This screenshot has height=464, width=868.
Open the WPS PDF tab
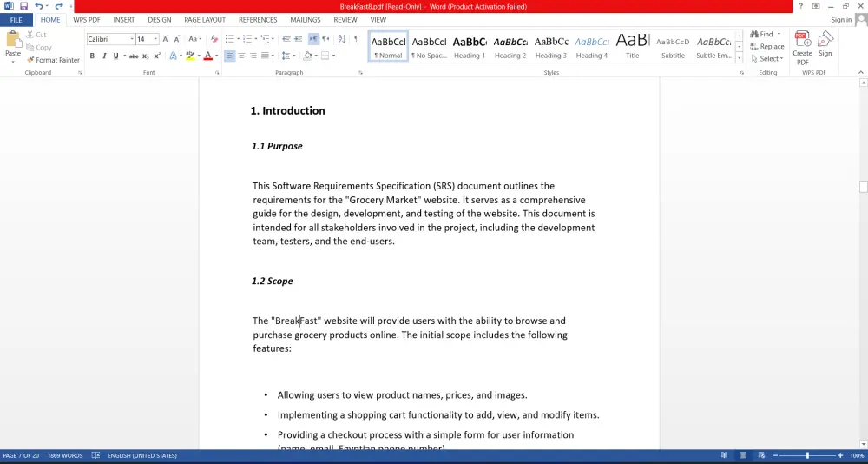pos(87,20)
